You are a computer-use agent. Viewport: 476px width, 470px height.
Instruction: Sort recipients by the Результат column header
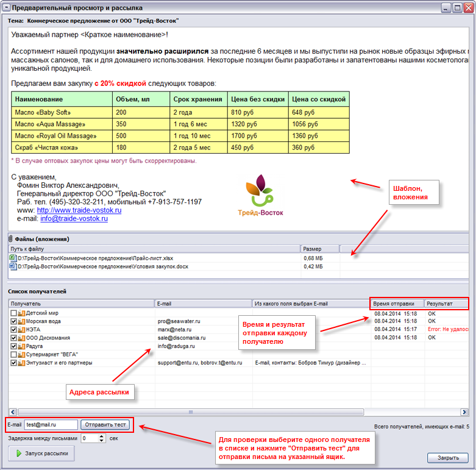pyautogui.click(x=446, y=303)
